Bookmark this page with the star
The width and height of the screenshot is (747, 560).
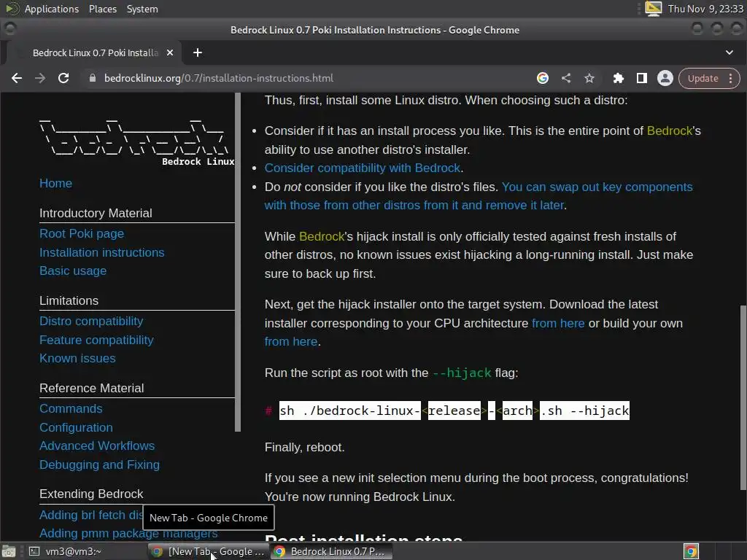pos(589,78)
